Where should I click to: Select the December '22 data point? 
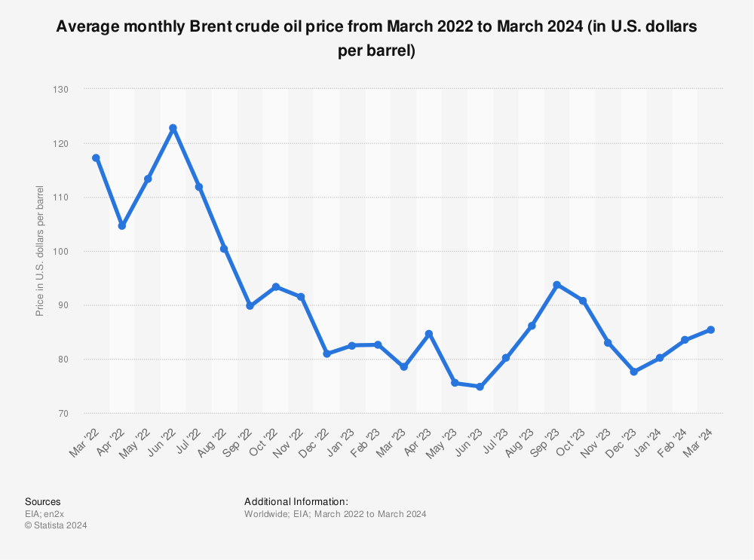click(326, 353)
